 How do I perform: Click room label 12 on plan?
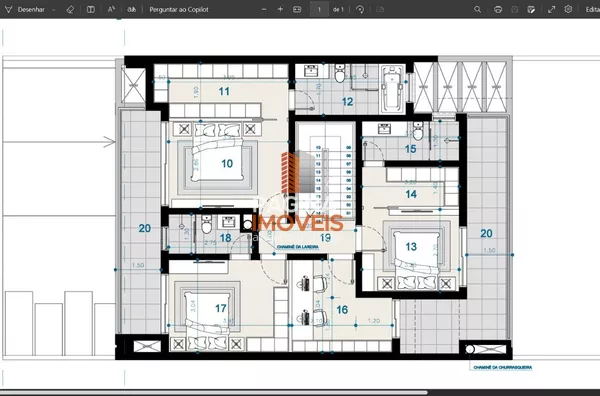[x=347, y=102]
